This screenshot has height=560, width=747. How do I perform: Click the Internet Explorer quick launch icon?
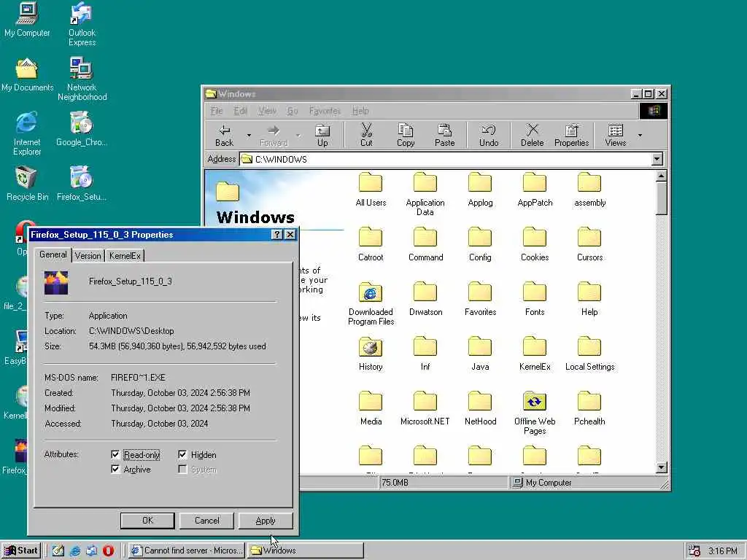click(75, 551)
